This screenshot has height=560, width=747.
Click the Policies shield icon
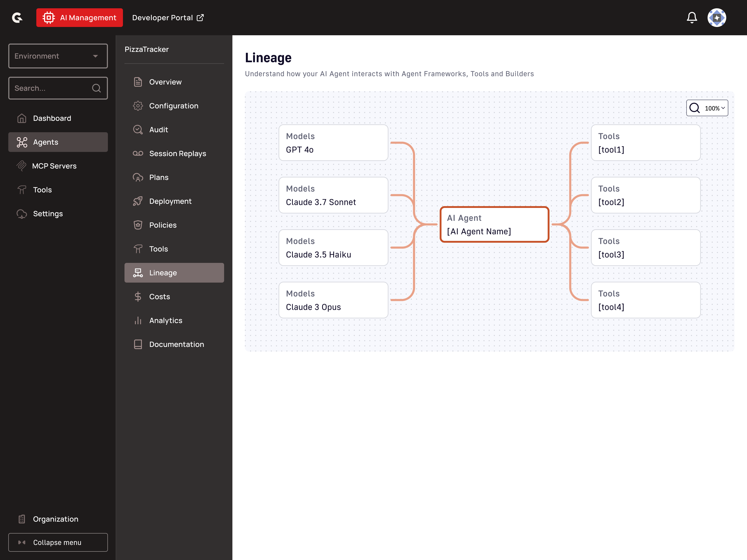pyautogui.click(x=138, y=225)
